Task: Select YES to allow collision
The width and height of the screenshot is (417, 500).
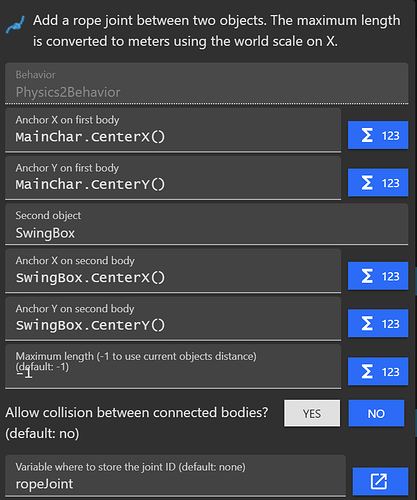Action: click(x=312, y=413)
